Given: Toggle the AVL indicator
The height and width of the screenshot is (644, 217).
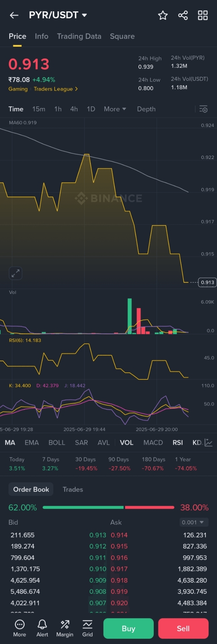Looking at the screenshot, I should (103, 442).
